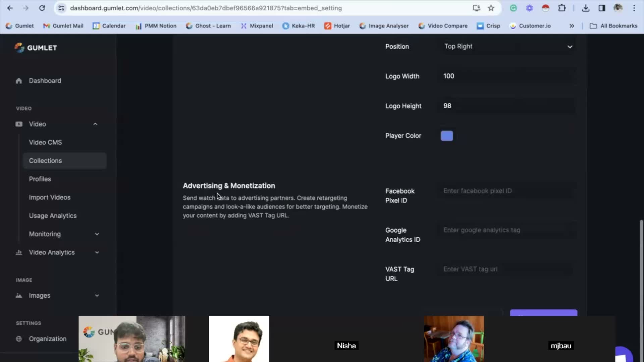This screenshot has width=644, height=362.
Task: Open the Mixpanel bookmark
Action: point(257,26)
